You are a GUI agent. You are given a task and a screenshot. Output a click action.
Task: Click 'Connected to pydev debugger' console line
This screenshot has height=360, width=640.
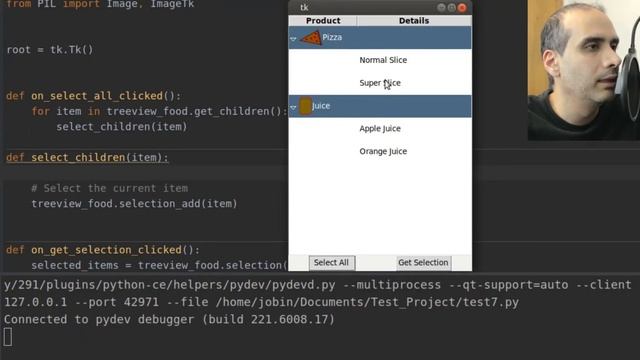point(169,320)
